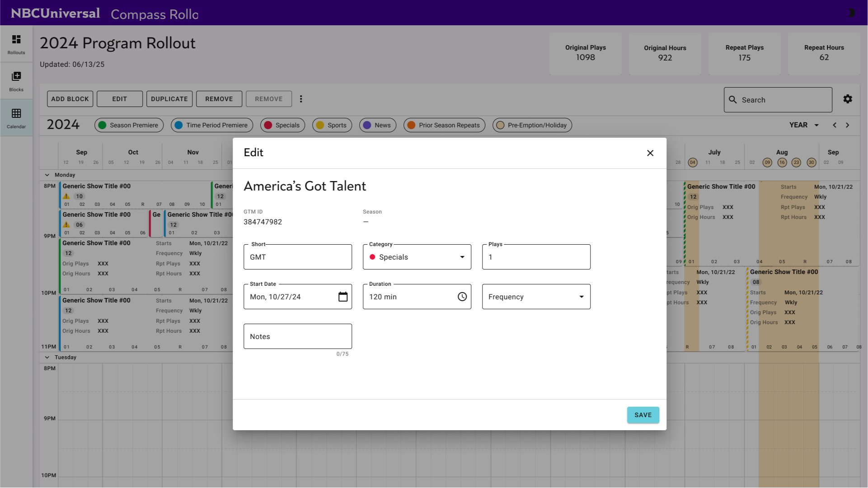Go to next year arrow

coord(848,125)
